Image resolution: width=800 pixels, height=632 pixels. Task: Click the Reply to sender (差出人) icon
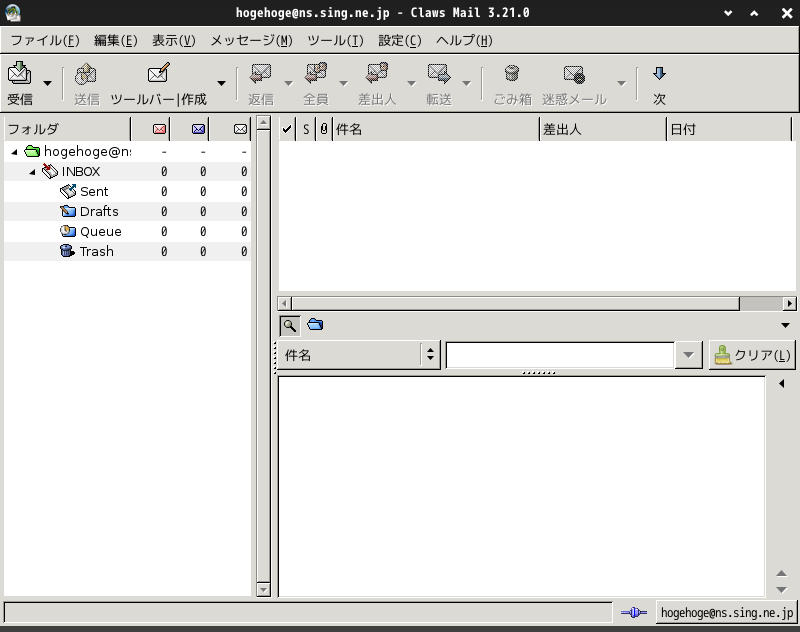pyautogui.click(x=377, y=74)
